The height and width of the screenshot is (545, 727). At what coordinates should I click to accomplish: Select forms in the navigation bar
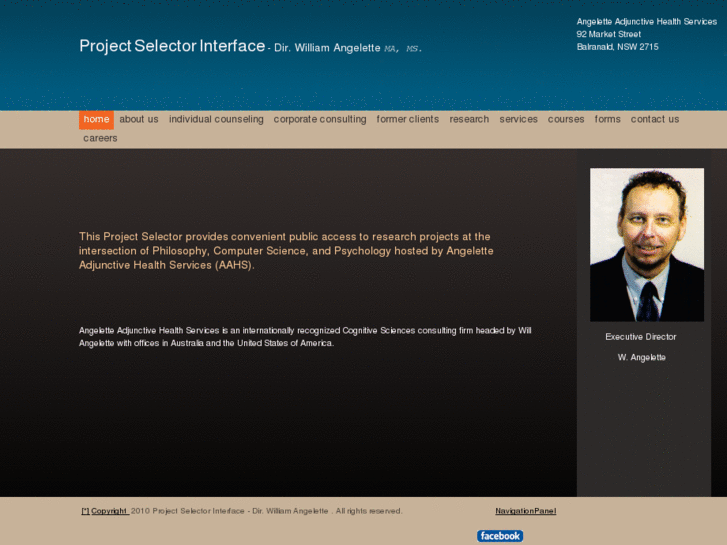click(x=607, y=120)
